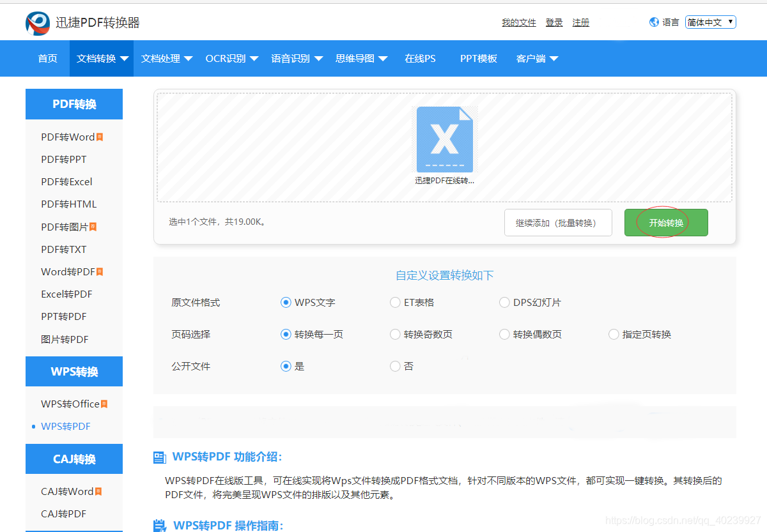This screenshot has width=767, height=532.
Task: Set 公开文件 to 否
Action: (395, 367)
